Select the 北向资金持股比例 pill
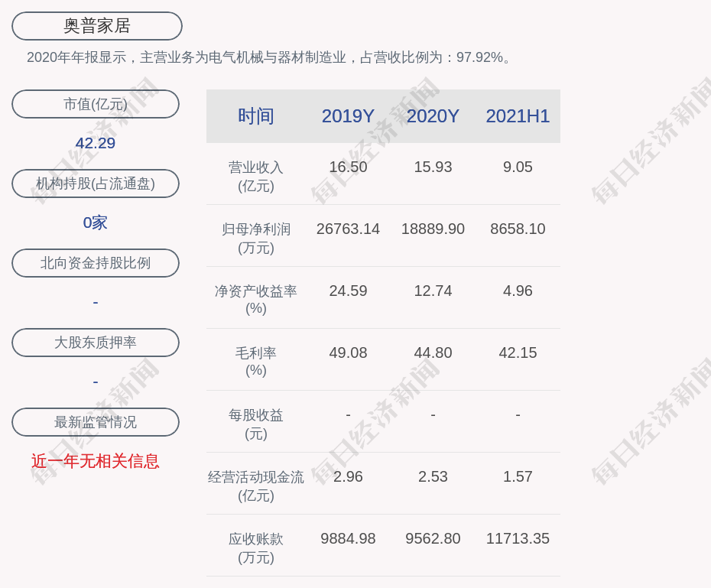 point(96,263)
